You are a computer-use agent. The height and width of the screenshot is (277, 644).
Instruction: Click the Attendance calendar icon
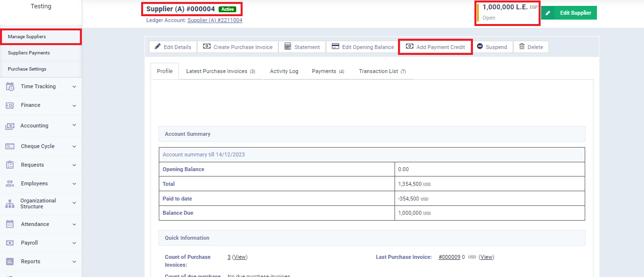(10, 225)
